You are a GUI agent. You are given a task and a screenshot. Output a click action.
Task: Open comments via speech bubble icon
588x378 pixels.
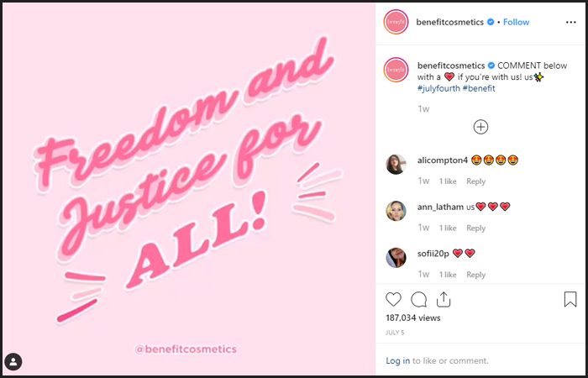pyautogui.click(x=418, y=300)
